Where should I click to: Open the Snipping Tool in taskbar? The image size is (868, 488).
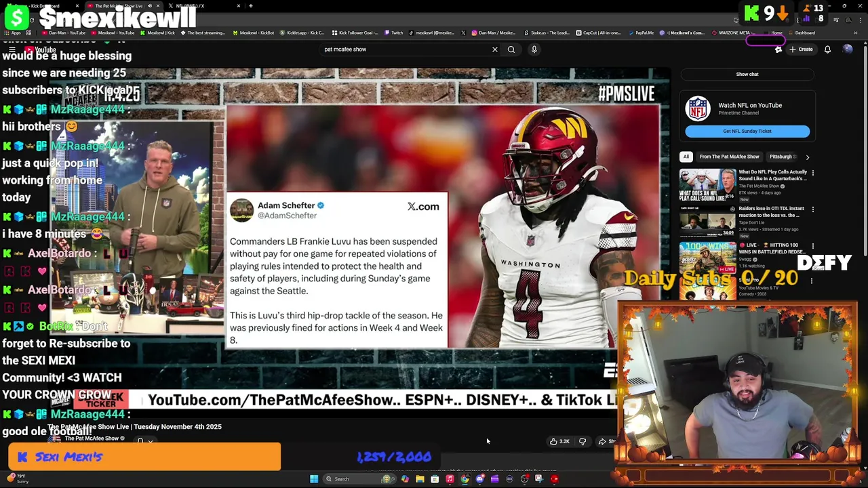point(539,479)
